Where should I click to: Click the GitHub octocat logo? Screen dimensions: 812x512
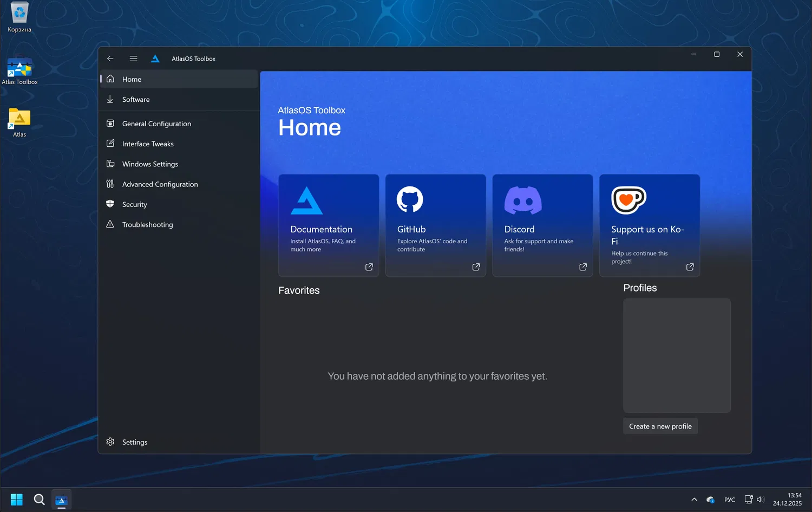pos(410,200)
